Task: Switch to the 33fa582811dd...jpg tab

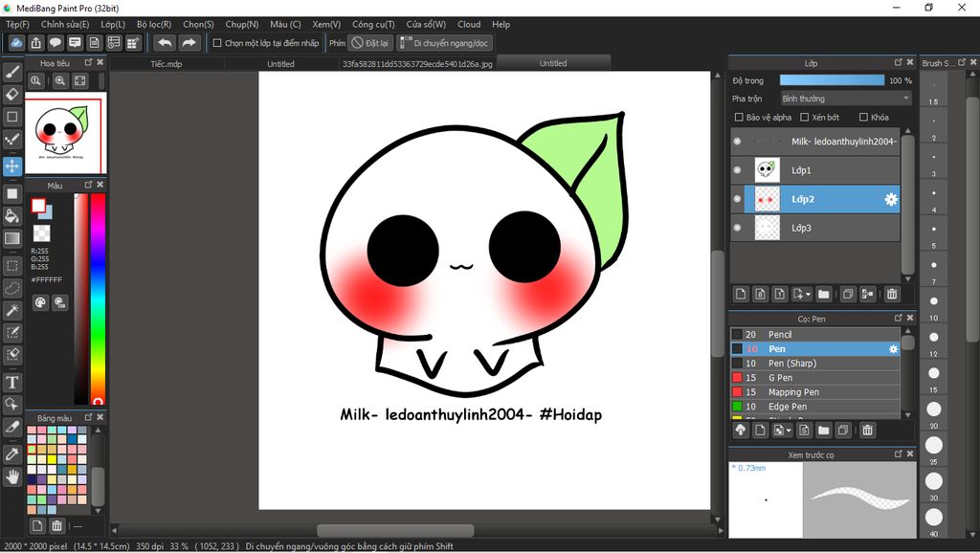Action: pyautogui.click(x=417, y=64)
